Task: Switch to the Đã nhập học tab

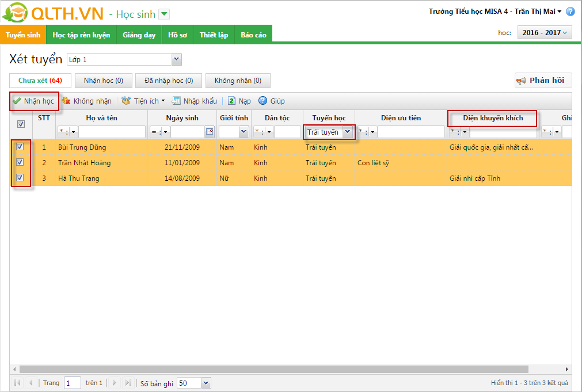Action: click(x=169, y=81)
